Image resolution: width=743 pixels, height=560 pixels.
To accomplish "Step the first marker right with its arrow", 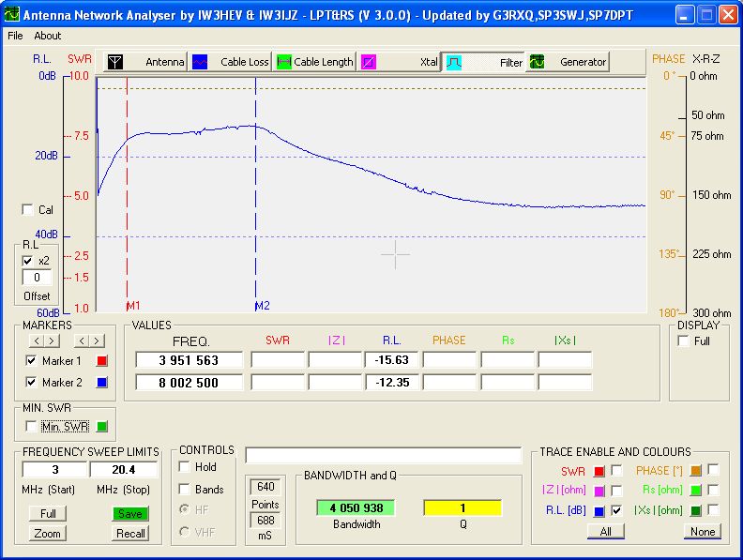I will pos(52,341).
